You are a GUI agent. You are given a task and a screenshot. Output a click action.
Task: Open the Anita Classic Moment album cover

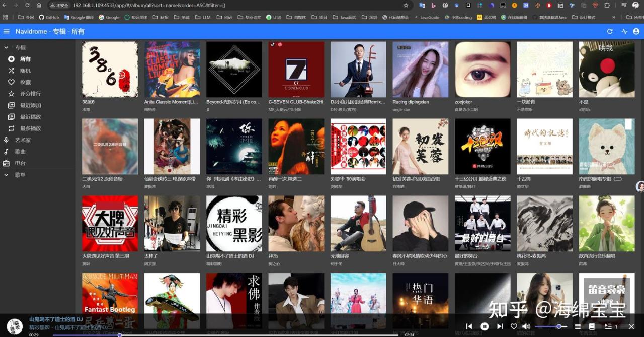(x=172, y=70)
